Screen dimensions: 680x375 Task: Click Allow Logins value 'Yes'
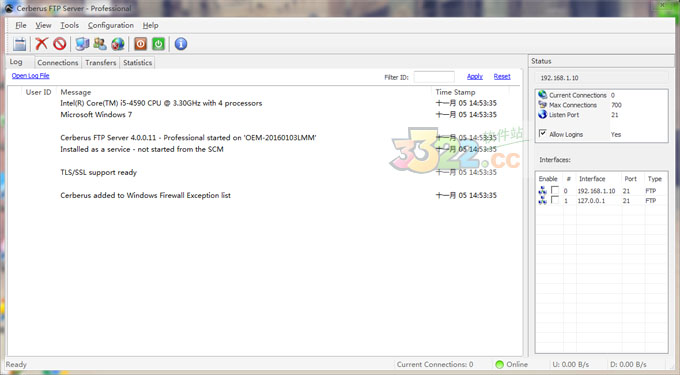click(616, 134)
